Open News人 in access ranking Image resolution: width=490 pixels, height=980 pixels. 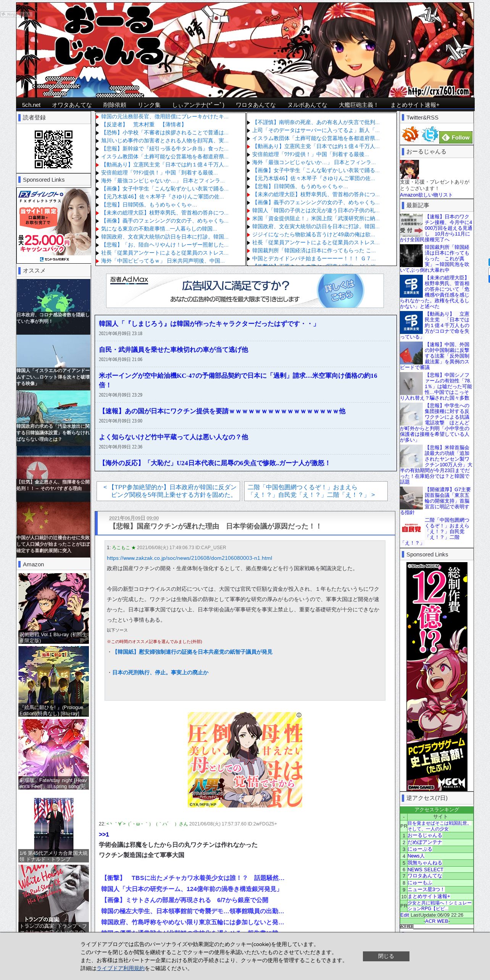(x=416, y=856)
